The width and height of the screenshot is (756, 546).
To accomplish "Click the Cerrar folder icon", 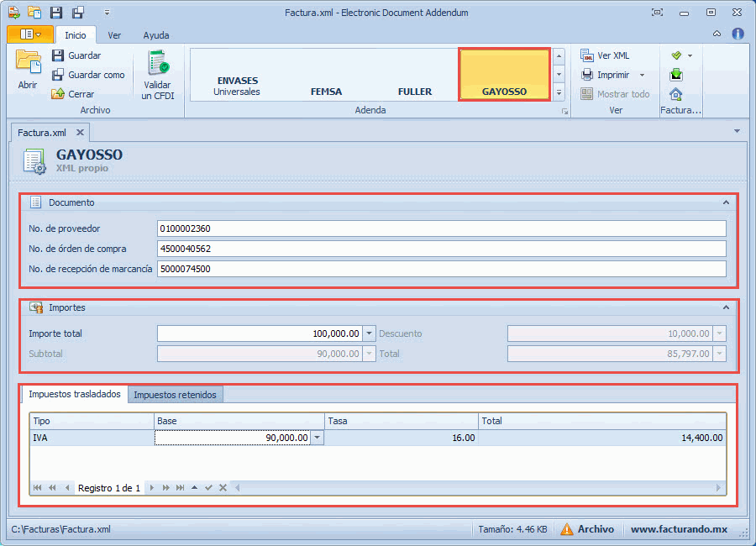I will point(58,94).
